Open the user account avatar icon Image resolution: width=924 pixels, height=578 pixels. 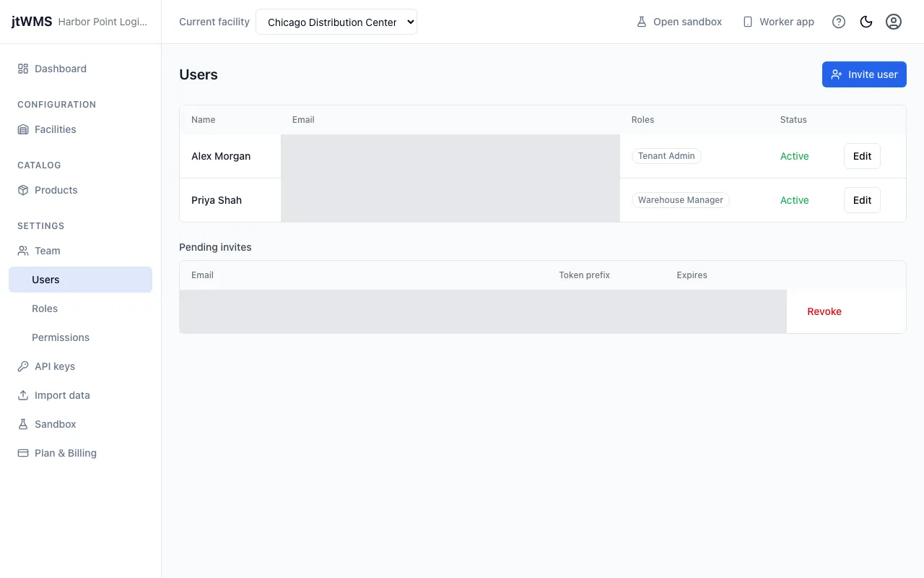(894, 22)
